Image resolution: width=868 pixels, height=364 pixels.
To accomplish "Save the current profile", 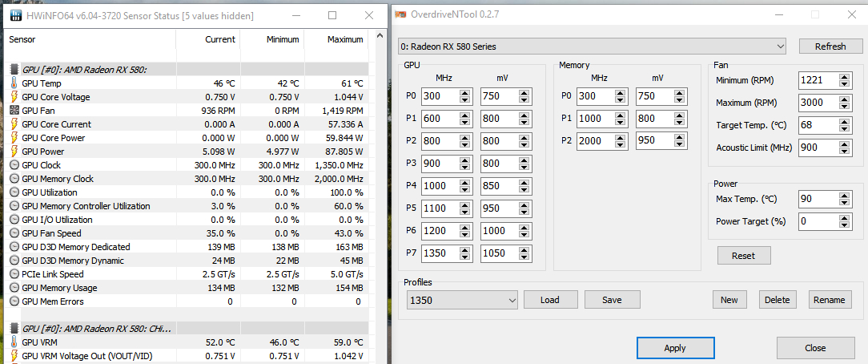I will click(613, 300).
